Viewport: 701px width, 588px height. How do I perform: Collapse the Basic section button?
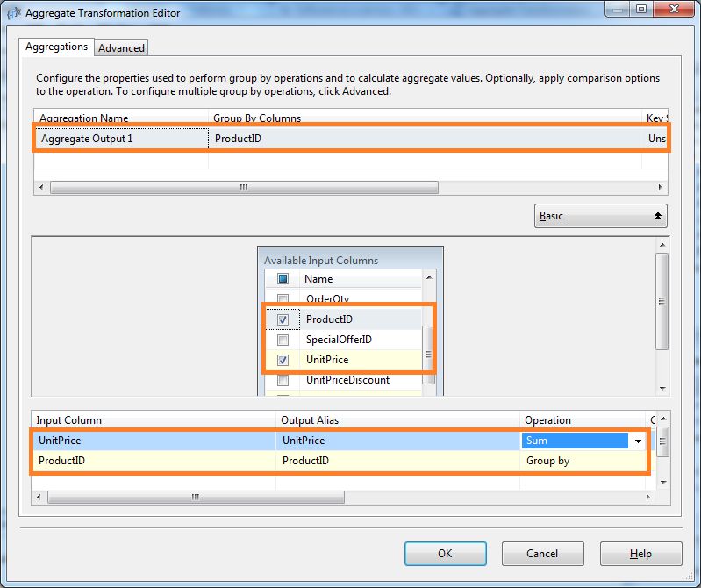pyautogui.click(x=600, y=216)
